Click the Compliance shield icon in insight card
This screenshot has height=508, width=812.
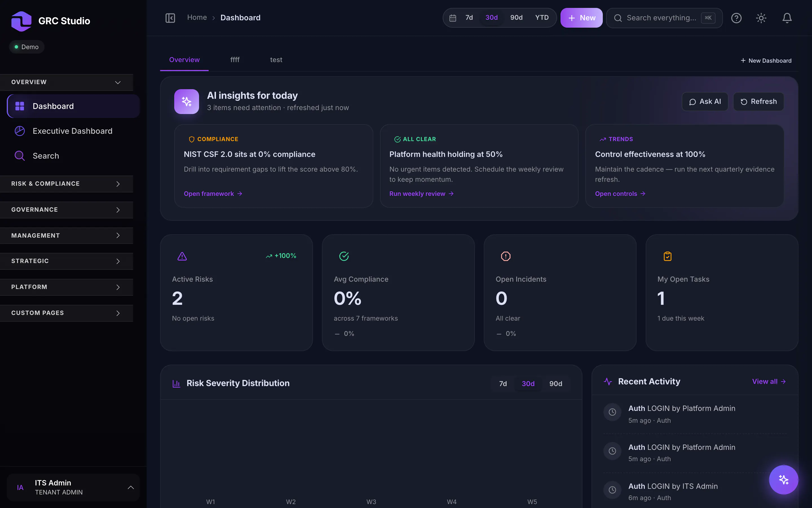(192, 139)
